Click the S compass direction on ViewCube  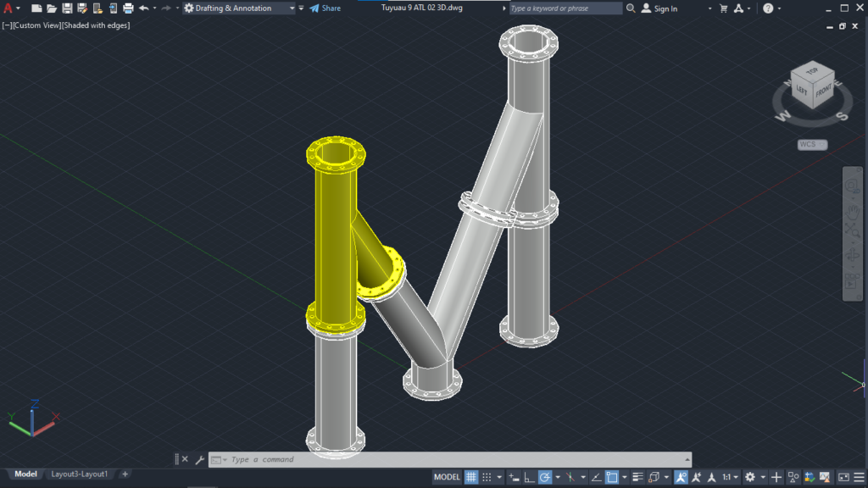pos(841,115)
